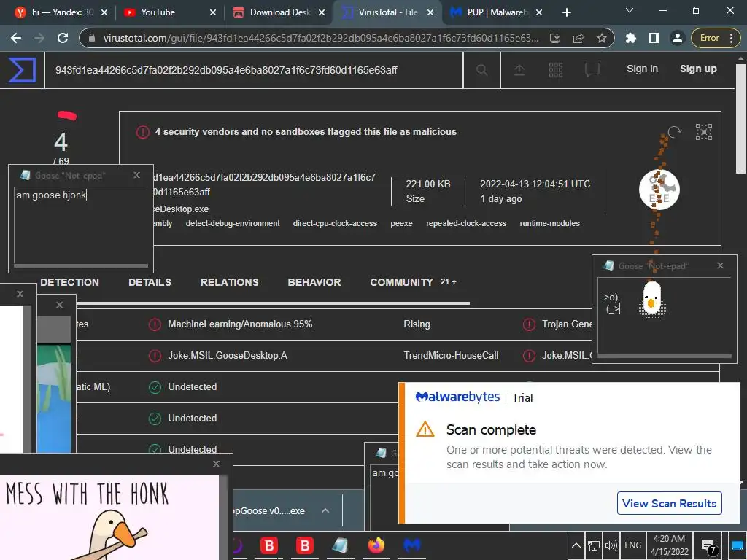Open the COMMUNITY tab
747x560 pixels.
click(x=402, y=282)
